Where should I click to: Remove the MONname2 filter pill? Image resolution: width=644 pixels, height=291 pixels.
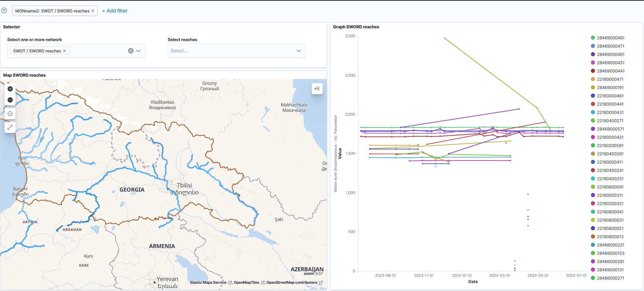93,11
